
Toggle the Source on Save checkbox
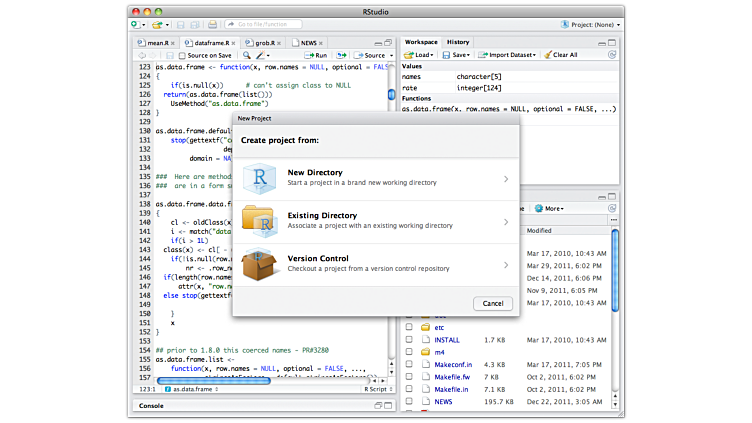pos(181,55)
